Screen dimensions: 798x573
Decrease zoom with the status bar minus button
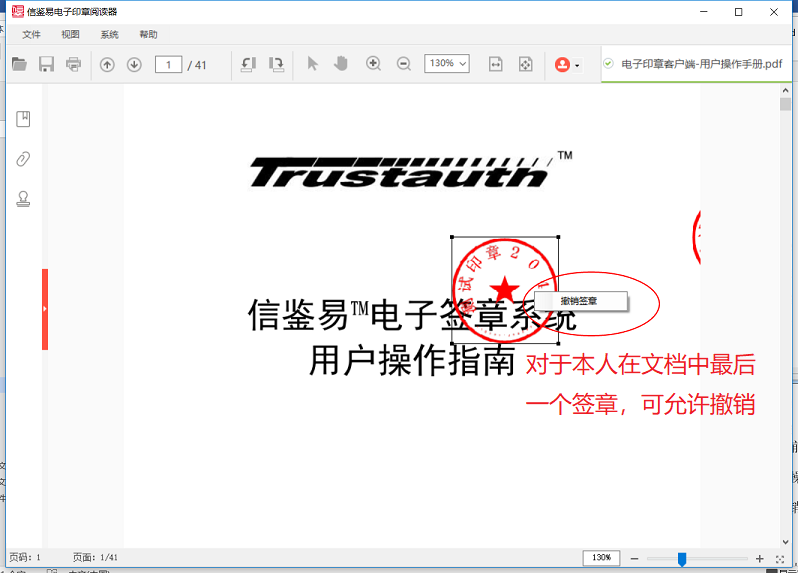tap(634, 558)
